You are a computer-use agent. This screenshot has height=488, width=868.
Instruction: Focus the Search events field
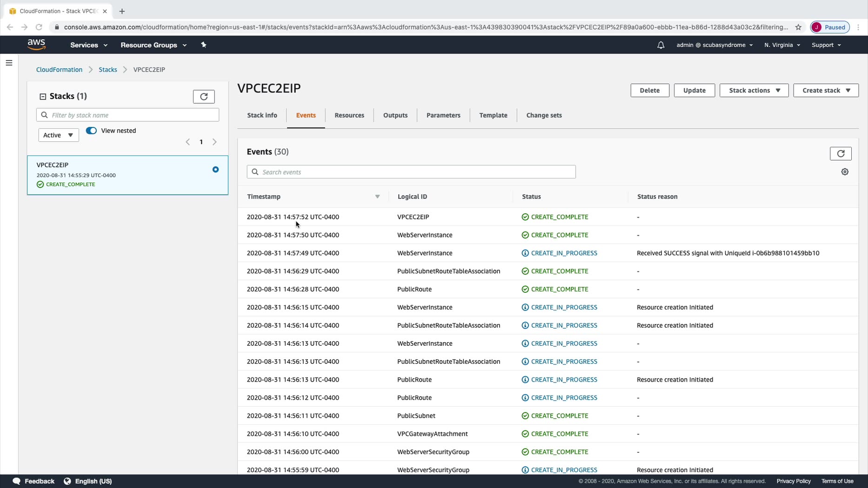point(411,172)
